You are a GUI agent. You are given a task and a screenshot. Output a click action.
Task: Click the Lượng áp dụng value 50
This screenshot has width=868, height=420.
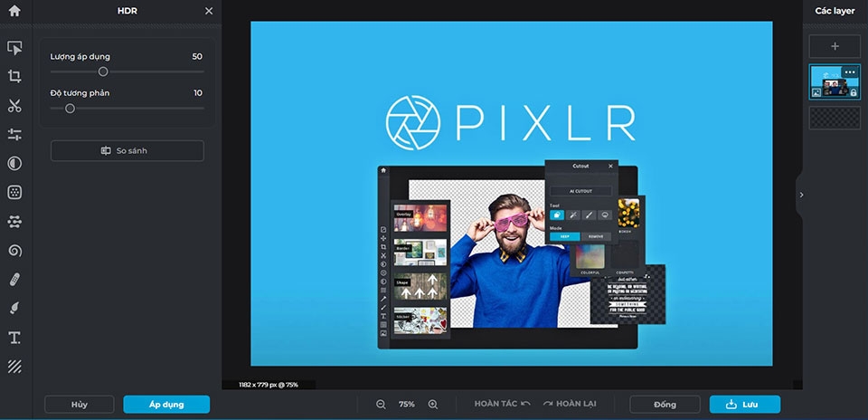pyautogui.click(x=197, y=56)
